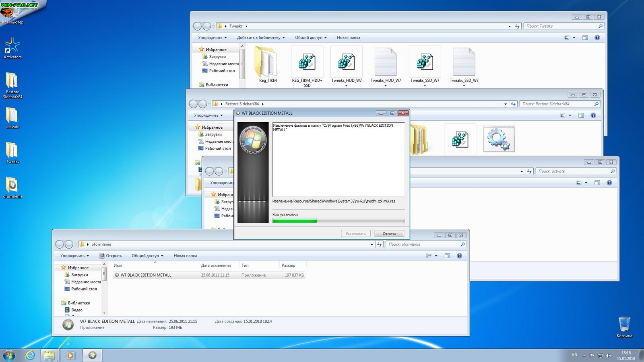This screenshot has width=644, height=362.
Task: Toggle preview pane in oformlenie window
Action: click(x=447, y=256)
